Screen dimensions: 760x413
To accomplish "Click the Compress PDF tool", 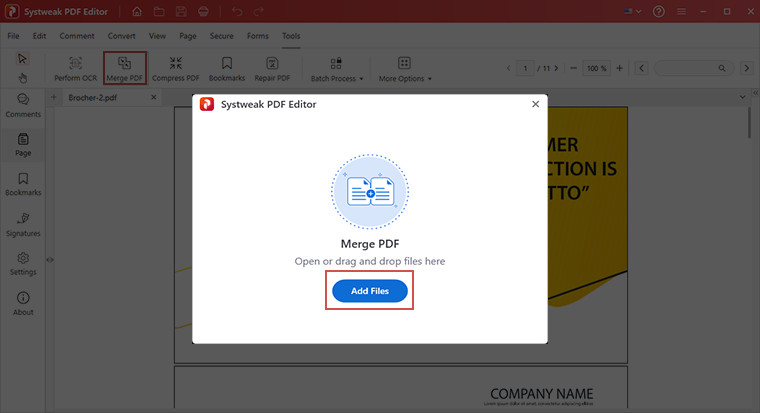I will click(175, 69).
